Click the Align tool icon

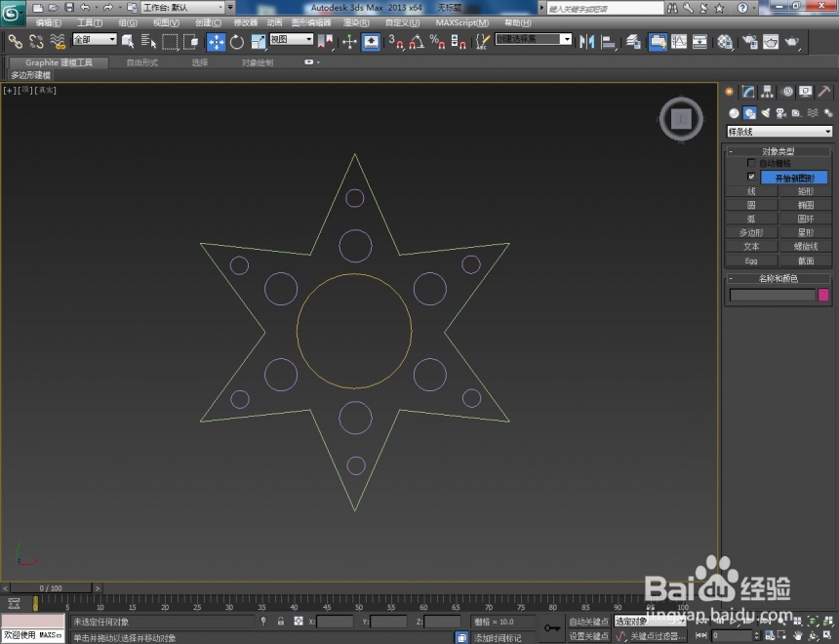[609, 41]
